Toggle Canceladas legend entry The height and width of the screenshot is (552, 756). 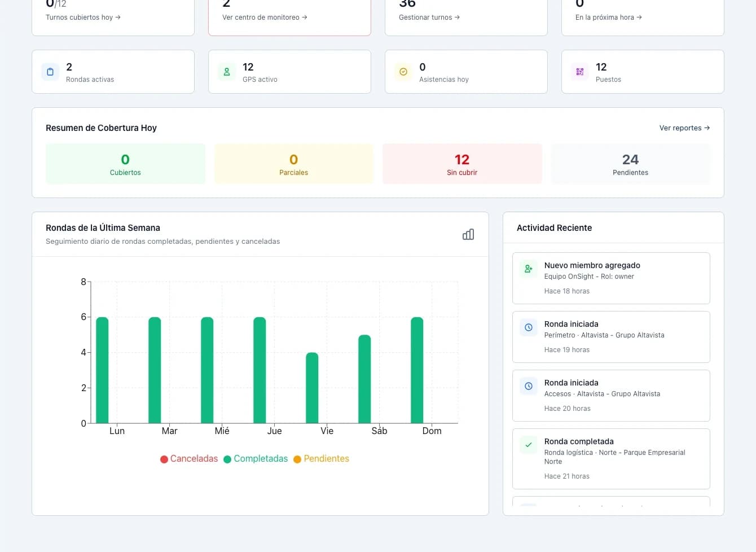189,459
